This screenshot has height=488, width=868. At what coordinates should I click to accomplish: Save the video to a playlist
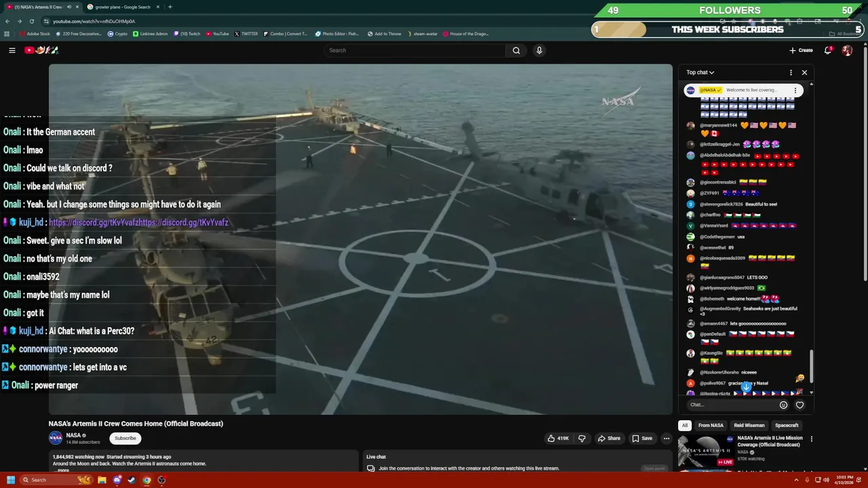coord(642,439)
